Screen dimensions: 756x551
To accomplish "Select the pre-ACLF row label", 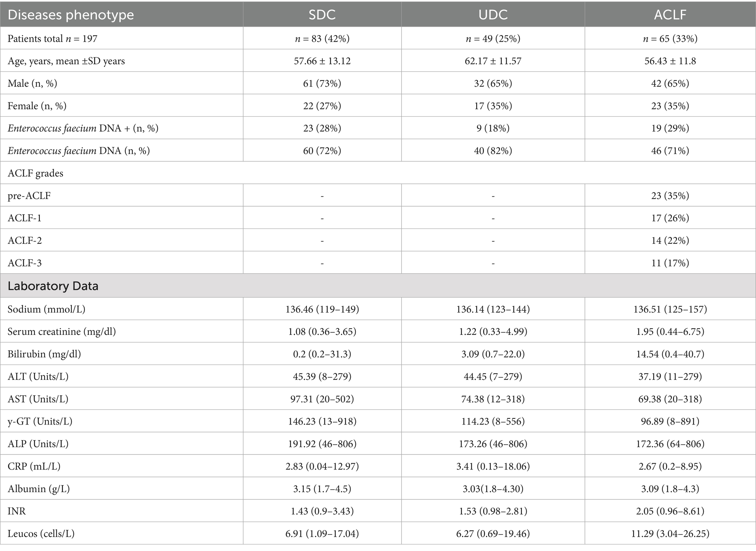I will pos(29,196).
